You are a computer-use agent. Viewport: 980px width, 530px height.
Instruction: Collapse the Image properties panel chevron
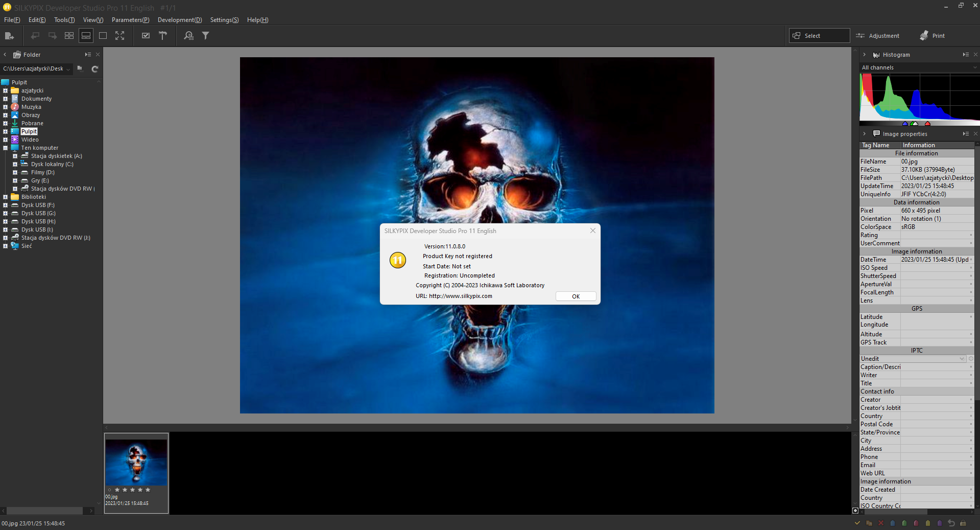click(864, 134)
